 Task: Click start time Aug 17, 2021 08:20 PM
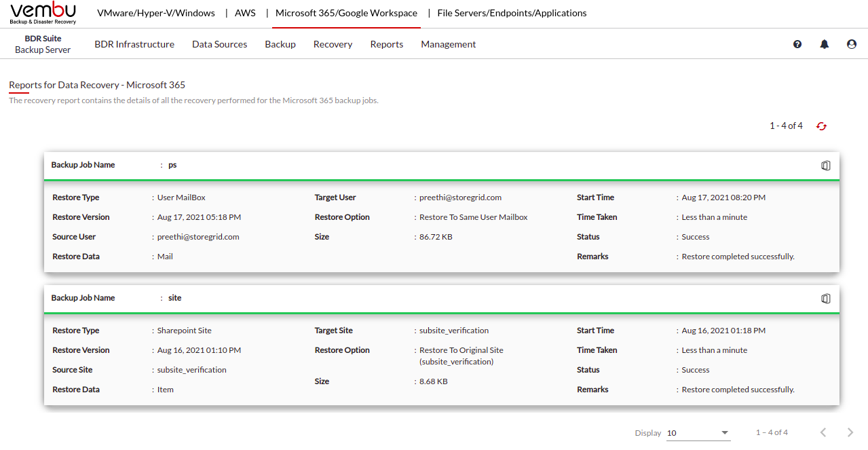(723, 198)
